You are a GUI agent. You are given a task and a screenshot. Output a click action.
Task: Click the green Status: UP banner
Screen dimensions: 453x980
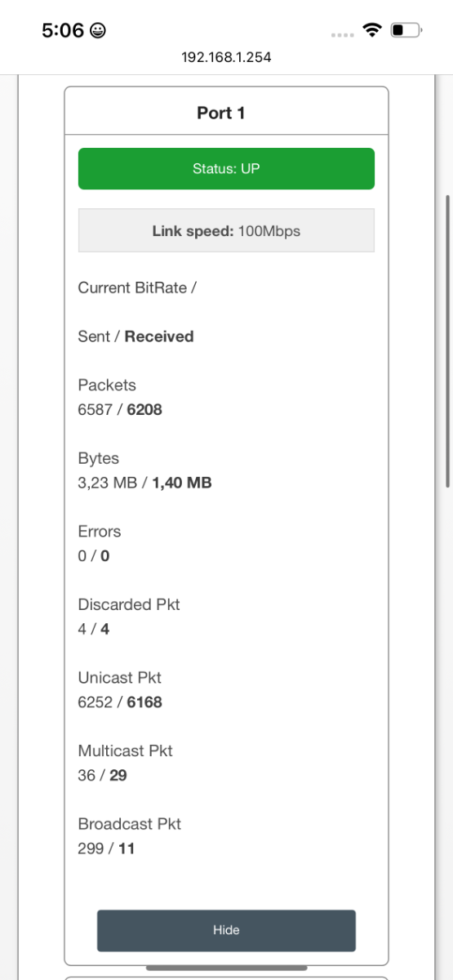[x=226, y=168]
